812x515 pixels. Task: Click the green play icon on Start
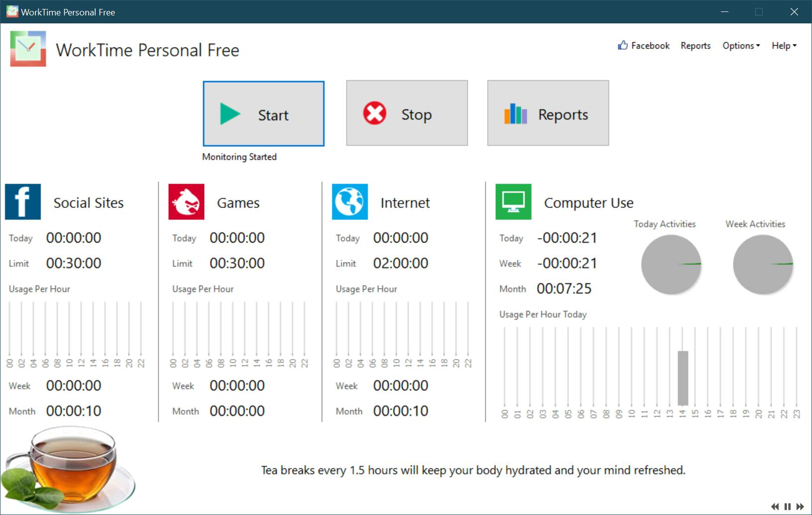pyautogui.click(x=230, y=114)
